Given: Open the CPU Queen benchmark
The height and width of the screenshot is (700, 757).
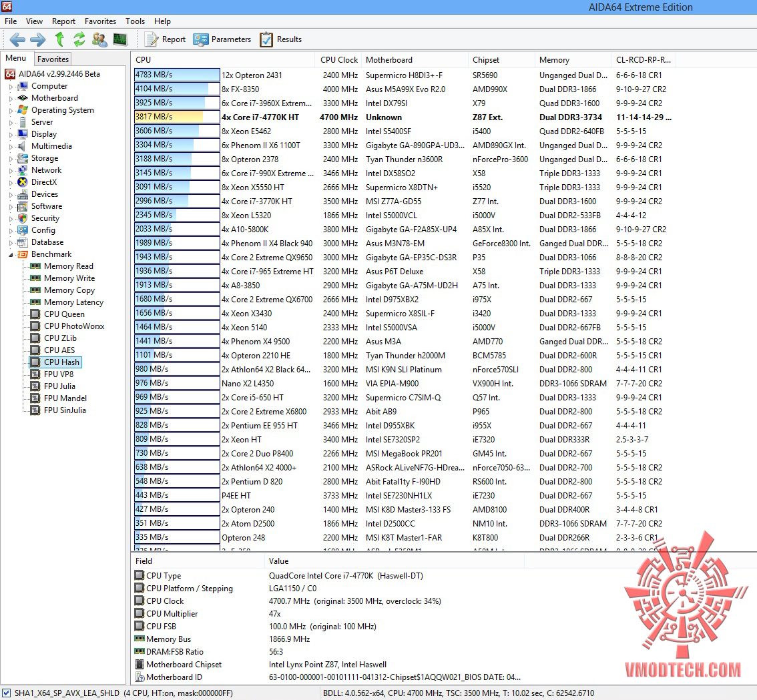Looking at the screenshot, I should [64, 314].
